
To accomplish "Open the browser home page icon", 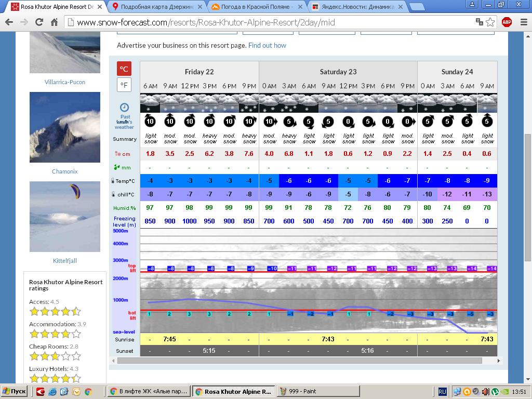I will [x=54, y=22].
